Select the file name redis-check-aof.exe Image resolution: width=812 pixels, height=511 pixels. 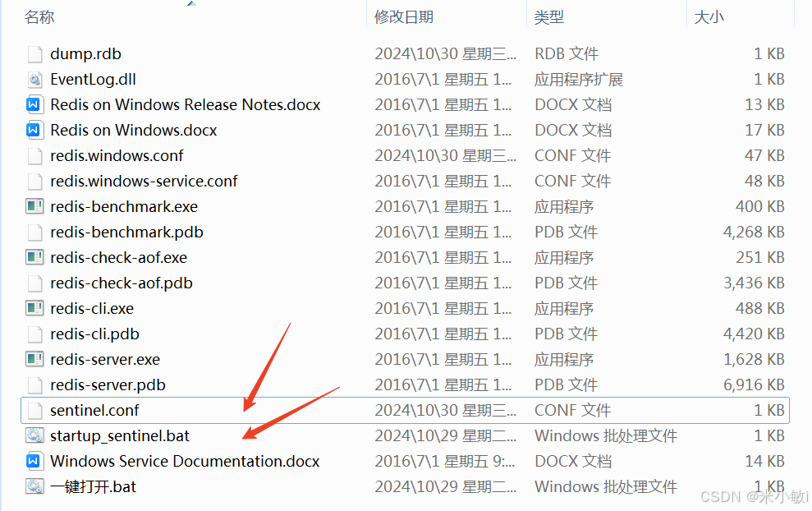pyautogui.click(x=118, y=258)
